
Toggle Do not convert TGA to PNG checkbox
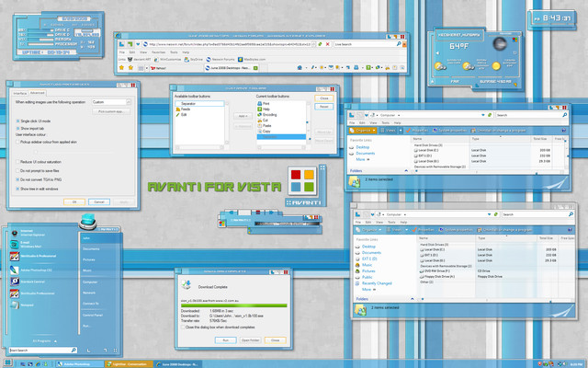click(17, 179)
